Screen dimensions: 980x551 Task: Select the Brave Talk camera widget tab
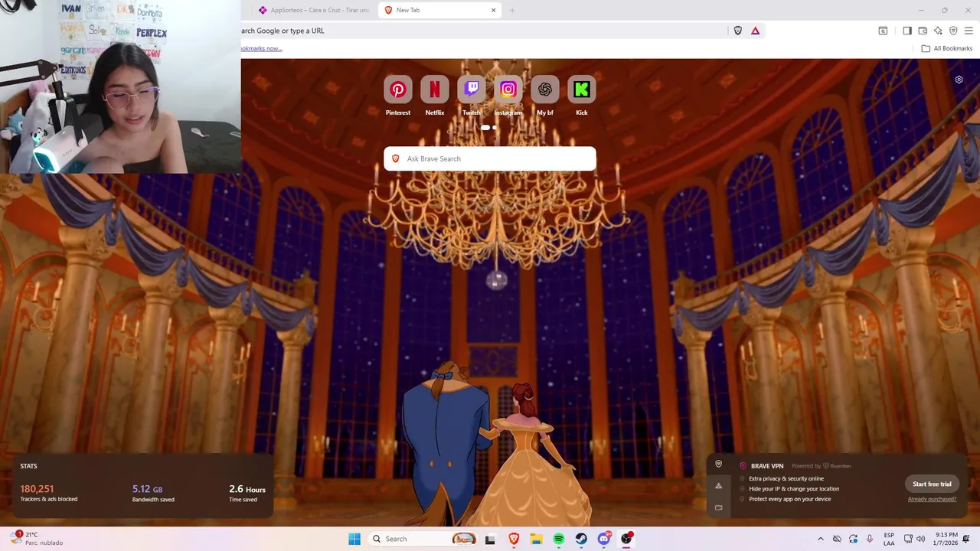[x=718, y=507]
